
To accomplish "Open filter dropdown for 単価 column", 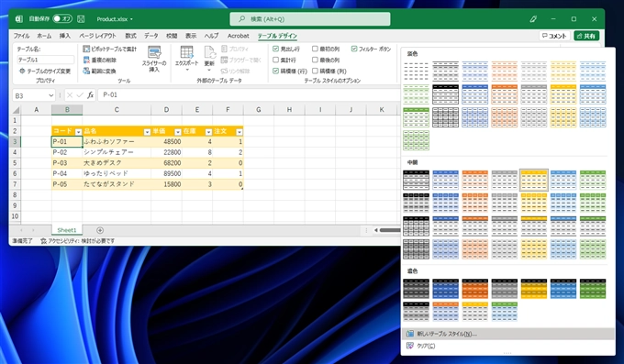I will (x=178, y=132).
